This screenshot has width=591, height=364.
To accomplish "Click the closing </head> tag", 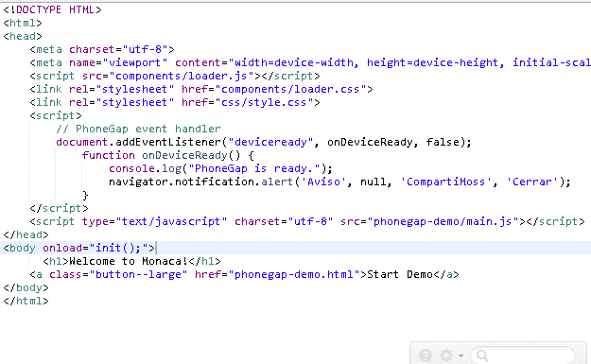I will [x=26, y=234].
